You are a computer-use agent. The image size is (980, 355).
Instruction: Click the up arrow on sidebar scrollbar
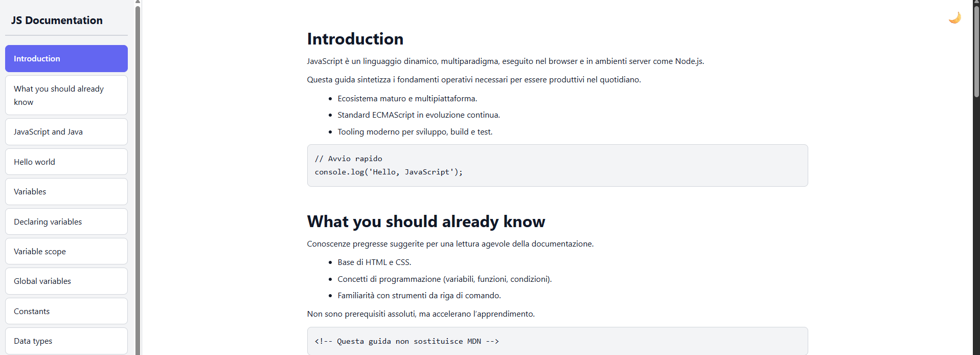137,2
